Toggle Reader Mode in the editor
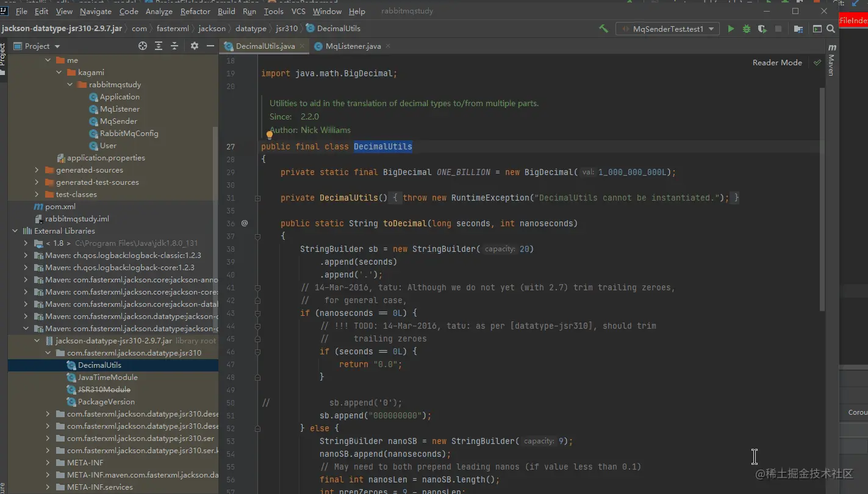Viewport: 868px width, 494px height. pos(777,62)
